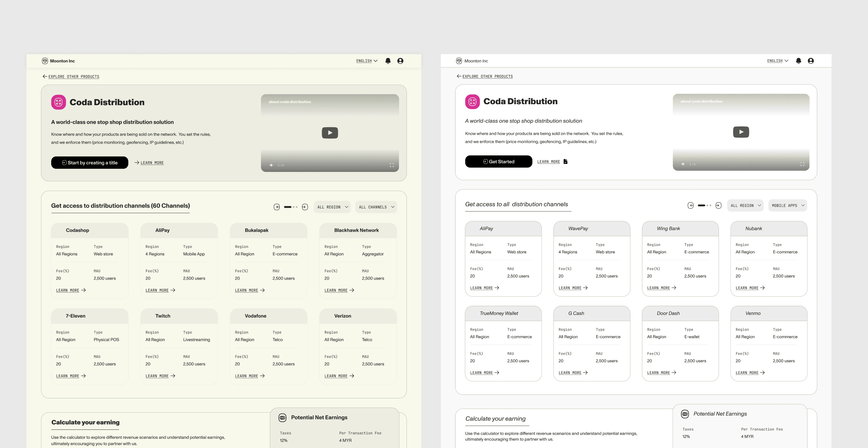The image size is (868, 448).
Task: Open Learn More on the Verizon card
Action: (339, 376)
